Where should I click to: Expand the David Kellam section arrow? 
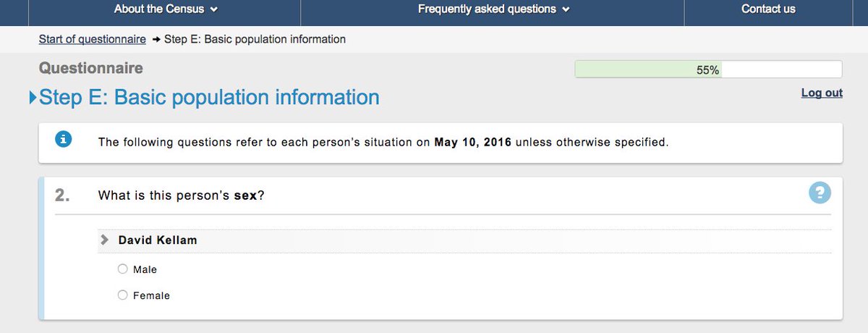pyautogui.click(x=105, y=240)
